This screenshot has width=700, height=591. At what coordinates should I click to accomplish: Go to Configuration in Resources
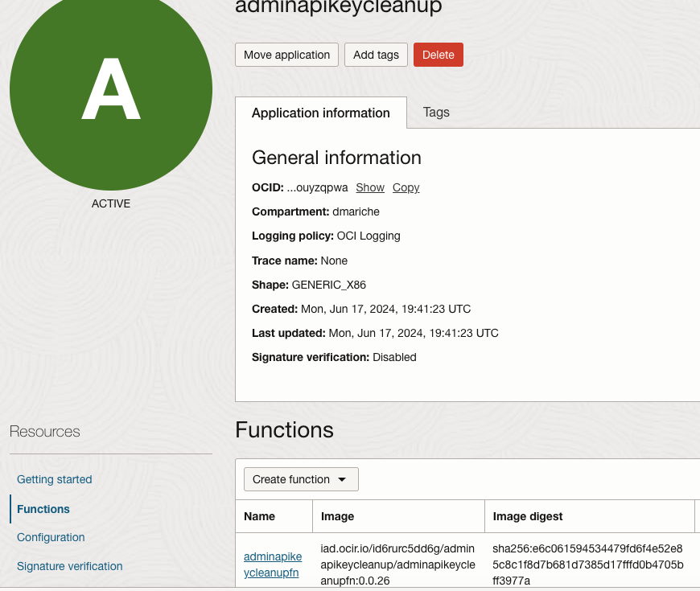pos(51,537)
